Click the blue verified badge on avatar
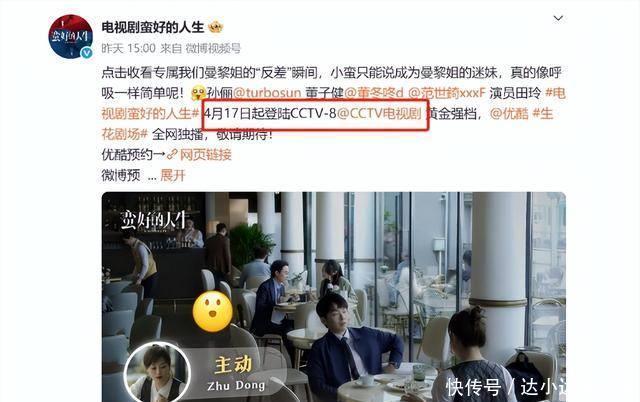This screenshot has width=640, height=402. [x=86, y=52]
